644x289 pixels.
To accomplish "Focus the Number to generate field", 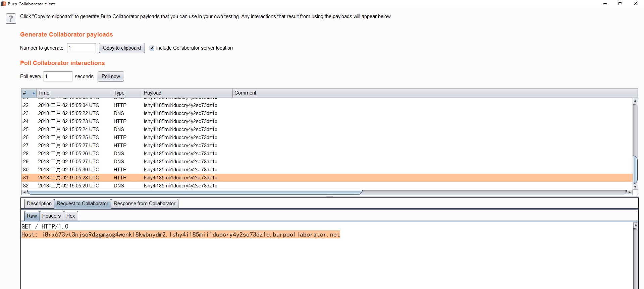I will click(x=82, y=48).
